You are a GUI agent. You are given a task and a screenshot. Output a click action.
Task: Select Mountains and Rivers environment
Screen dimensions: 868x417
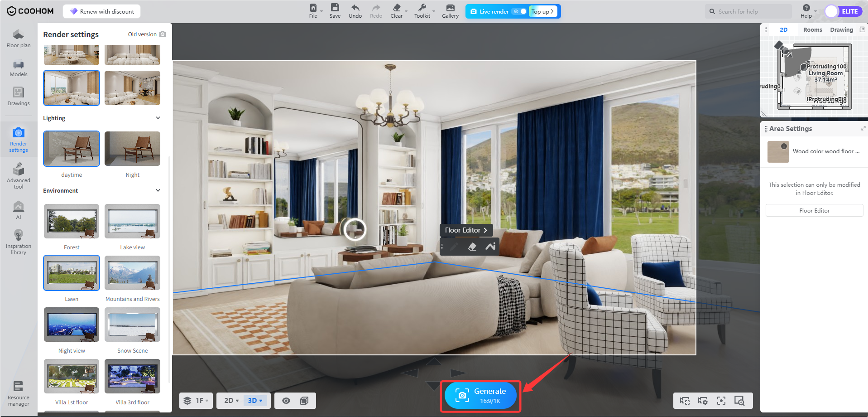[132, 273]
